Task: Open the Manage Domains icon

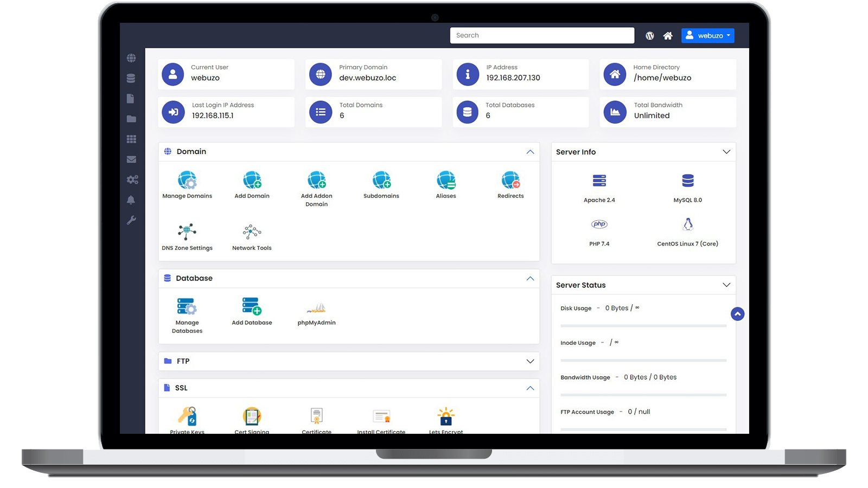Action: click(187, 181)
